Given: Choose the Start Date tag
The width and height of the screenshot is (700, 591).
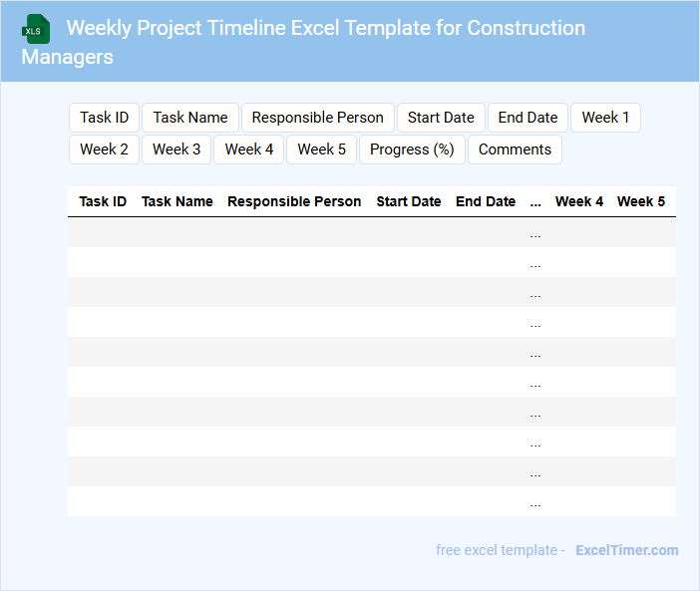Looking at the screenshot, I should coord(441,118).
